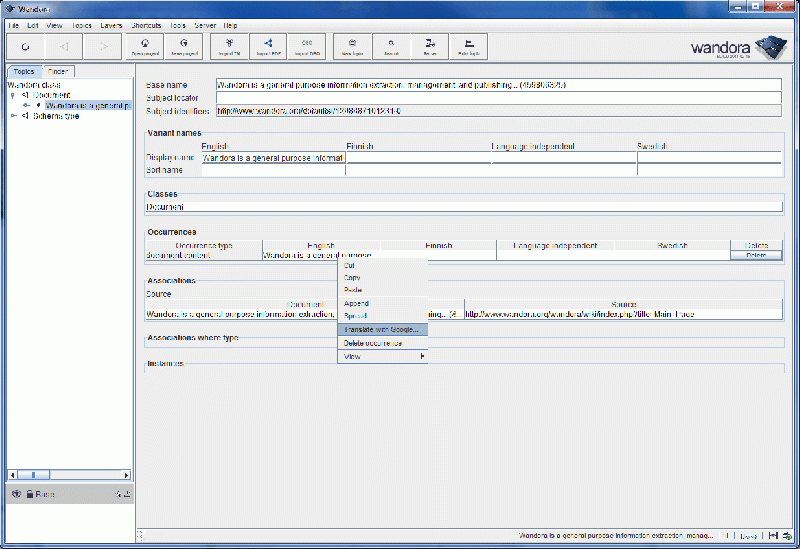Screen dimensions: 800x549
Task: Go forward using the right arrow button
Action: pos(103,46)
